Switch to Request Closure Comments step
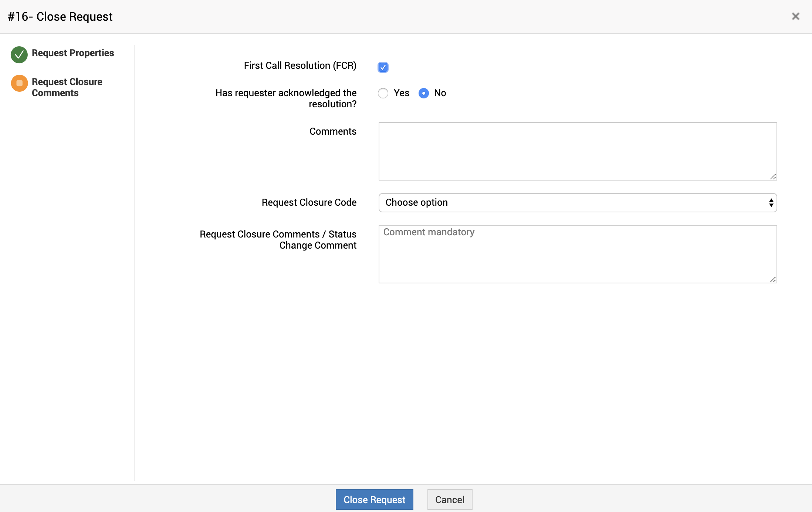Image resolution: width=812 pixels, height=512 pixels. click(x=67, y=87)
